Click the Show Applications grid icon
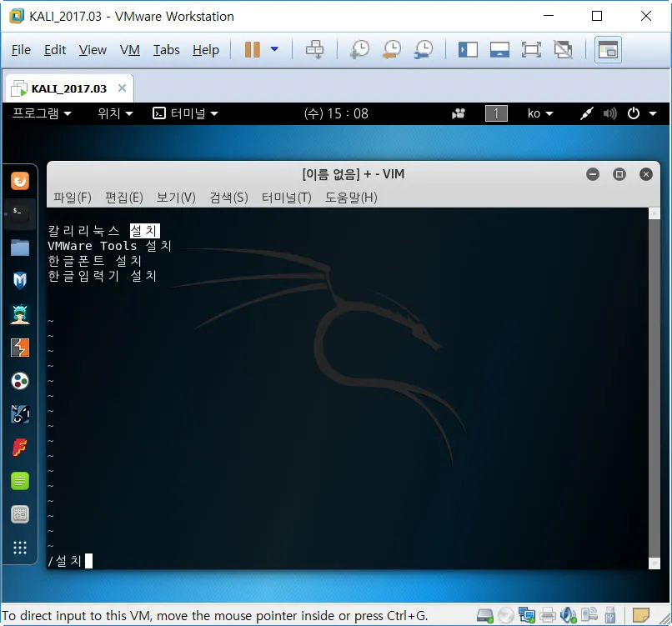This screenshot has height=626, width=672. 19,547
